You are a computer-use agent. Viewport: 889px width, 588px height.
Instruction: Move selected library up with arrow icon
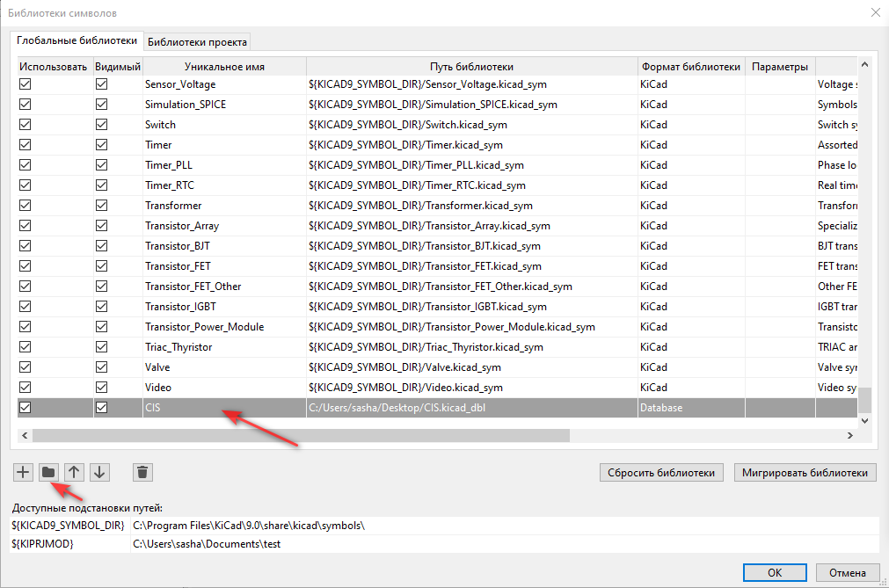75,472
